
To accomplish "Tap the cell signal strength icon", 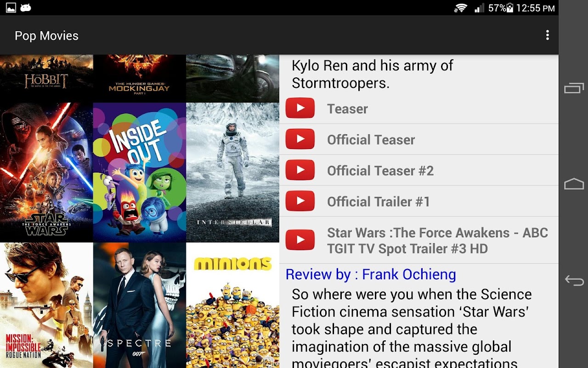I will pos(479,8).
